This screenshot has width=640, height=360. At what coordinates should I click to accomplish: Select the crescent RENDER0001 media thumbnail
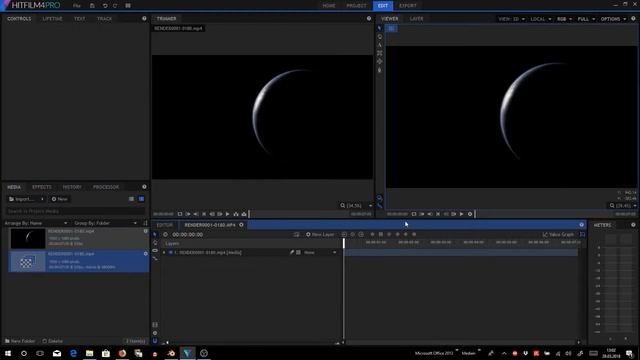[x=28, y=238]
